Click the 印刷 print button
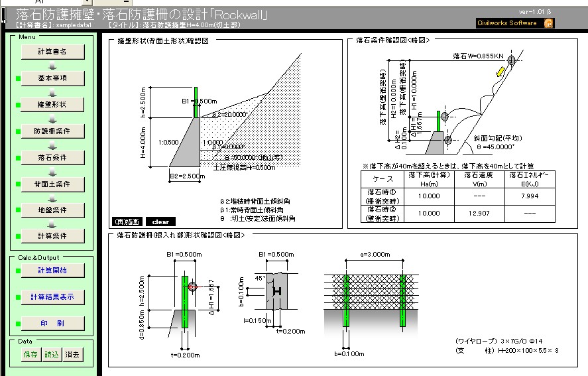The image size is (588, 376). [52, 324]
